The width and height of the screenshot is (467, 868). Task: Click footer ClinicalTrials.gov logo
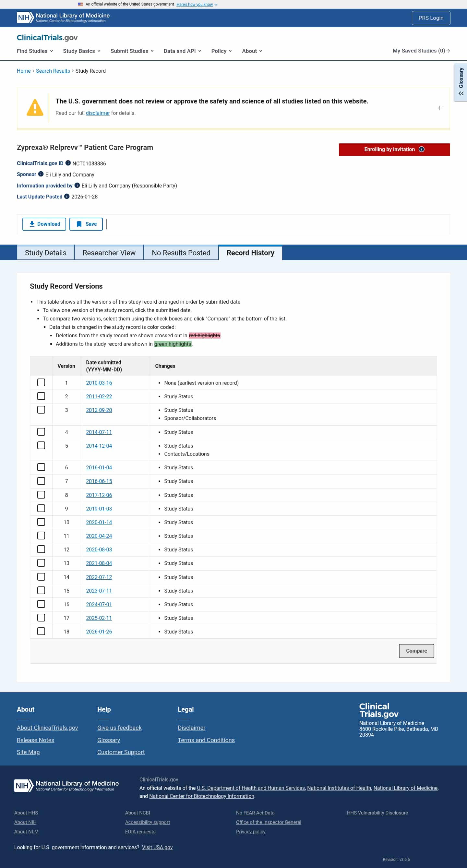pos(379,710)
